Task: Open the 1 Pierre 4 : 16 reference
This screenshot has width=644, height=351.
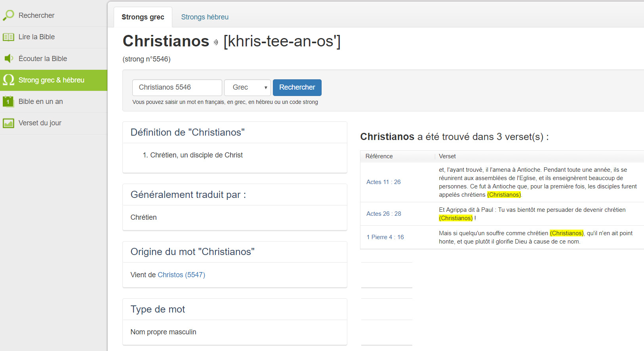Action: pyautogui.click(x=385, y=237)
